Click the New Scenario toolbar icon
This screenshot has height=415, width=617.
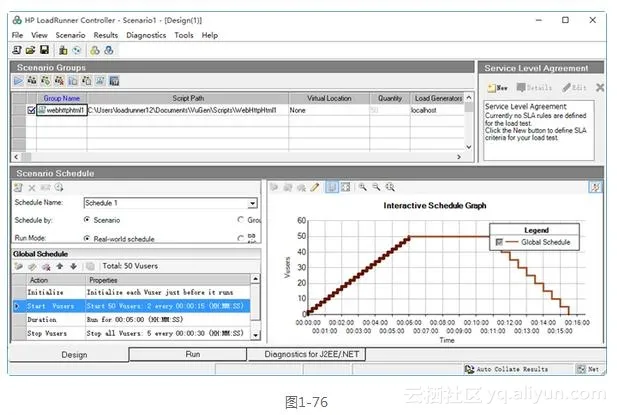[17, 50]
